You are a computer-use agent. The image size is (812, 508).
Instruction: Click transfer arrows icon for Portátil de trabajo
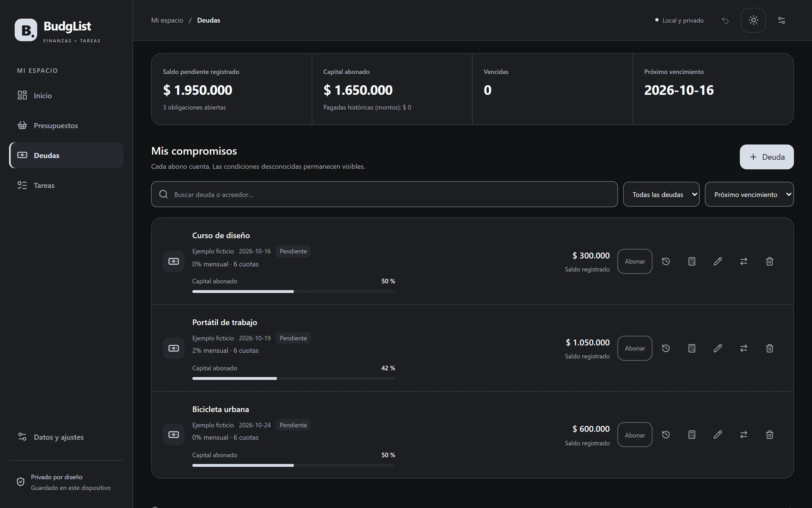[x=743, y=348]
